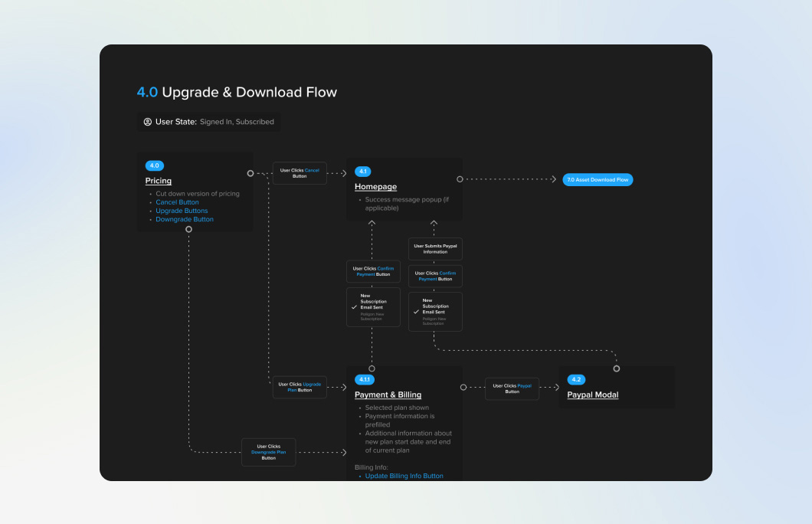
Task: Click the 4.1.1 badge on Payment & Billing
Action: [x=365, y=379]
